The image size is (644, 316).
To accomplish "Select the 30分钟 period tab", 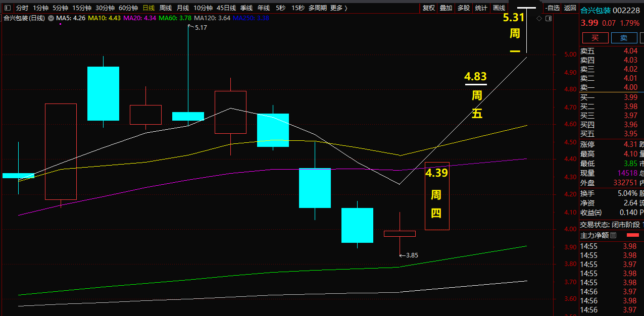I will [x=105, y=8].
